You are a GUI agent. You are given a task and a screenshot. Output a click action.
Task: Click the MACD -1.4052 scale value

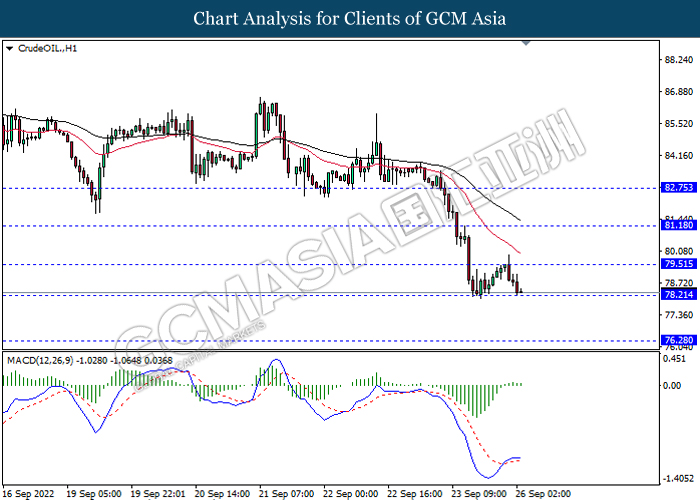click(x=678, y=479)
